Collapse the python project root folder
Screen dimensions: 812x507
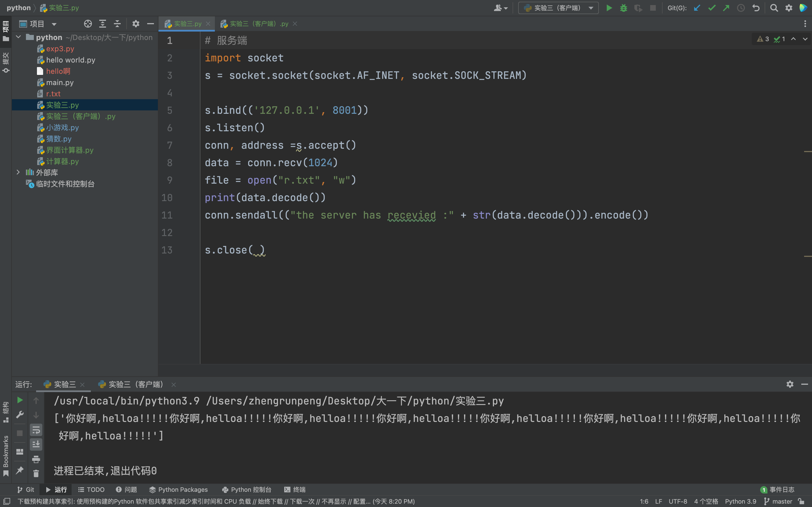(18, 37)
